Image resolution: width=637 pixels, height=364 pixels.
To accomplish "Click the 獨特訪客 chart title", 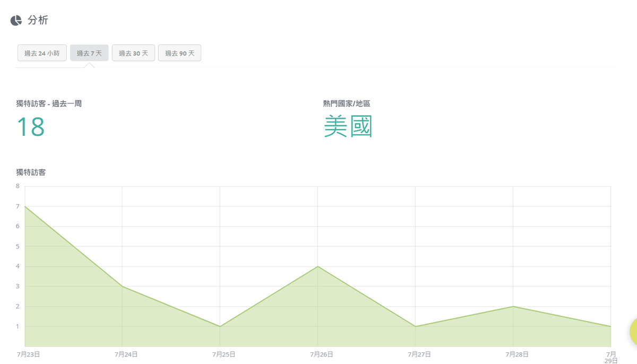I will [31, 172].
